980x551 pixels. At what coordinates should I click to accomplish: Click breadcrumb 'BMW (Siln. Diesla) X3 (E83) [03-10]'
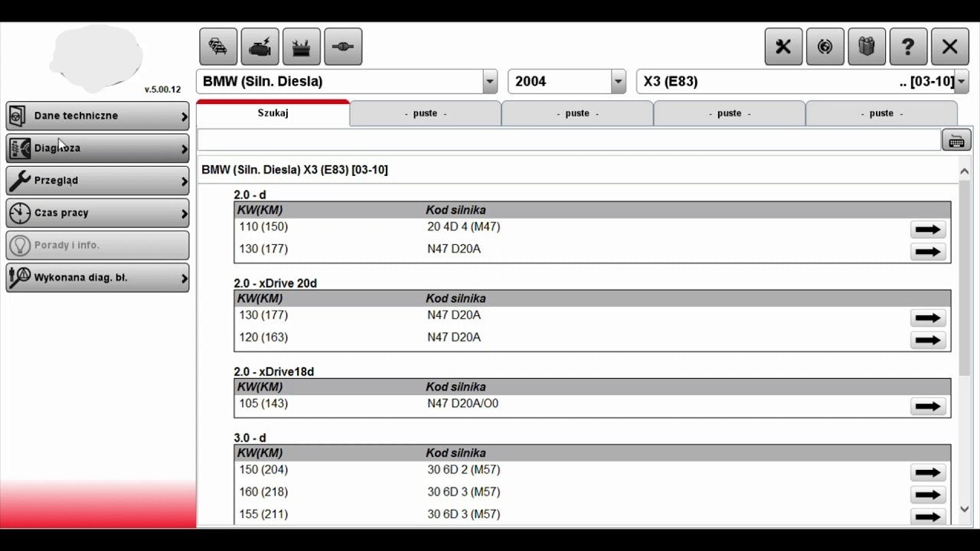coord(295,169)
